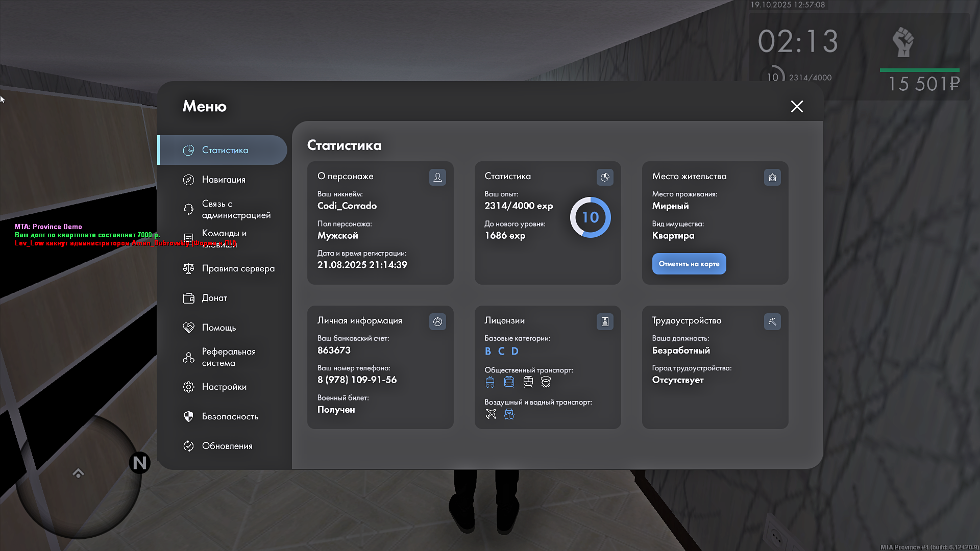This screenshot has width=980, height=551.
Task: Click the pie chart icon on Статистика card
Action: (x=605, y=177)
